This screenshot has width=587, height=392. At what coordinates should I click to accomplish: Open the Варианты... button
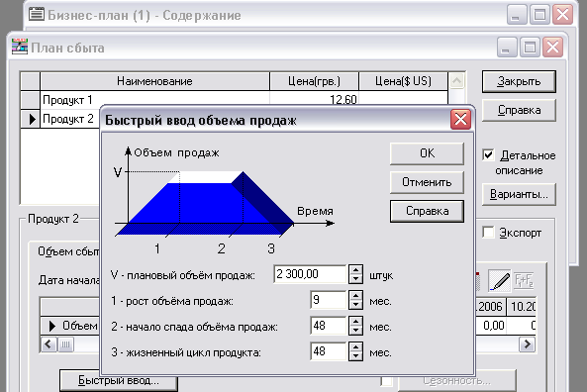(x=519, y=194)
